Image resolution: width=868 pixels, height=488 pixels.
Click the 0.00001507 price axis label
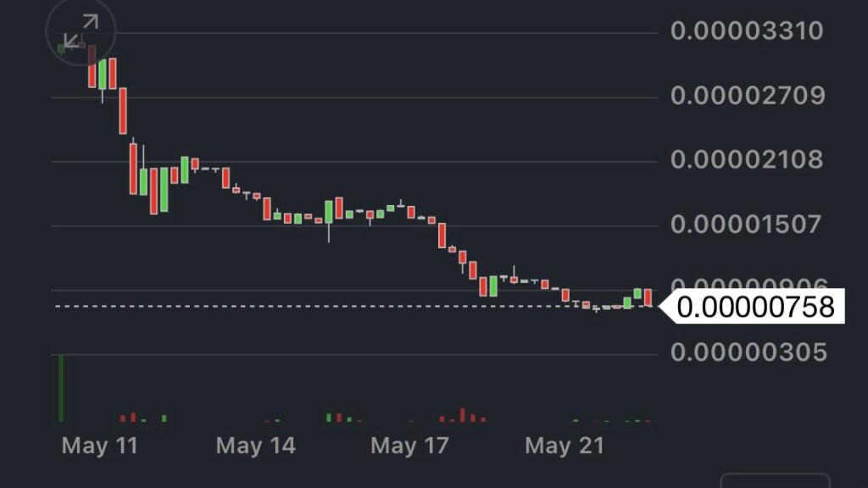tap(746, 225)
